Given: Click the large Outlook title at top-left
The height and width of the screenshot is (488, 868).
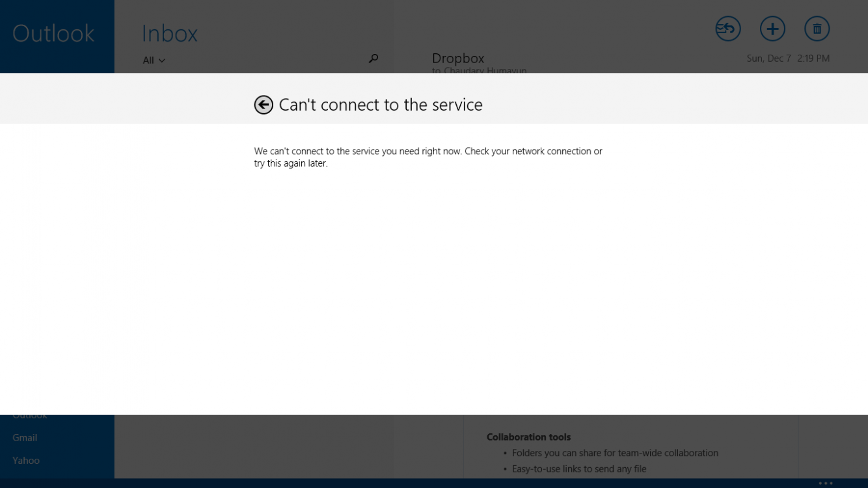Looking at the screenshot, I should [x=53, y=33].
